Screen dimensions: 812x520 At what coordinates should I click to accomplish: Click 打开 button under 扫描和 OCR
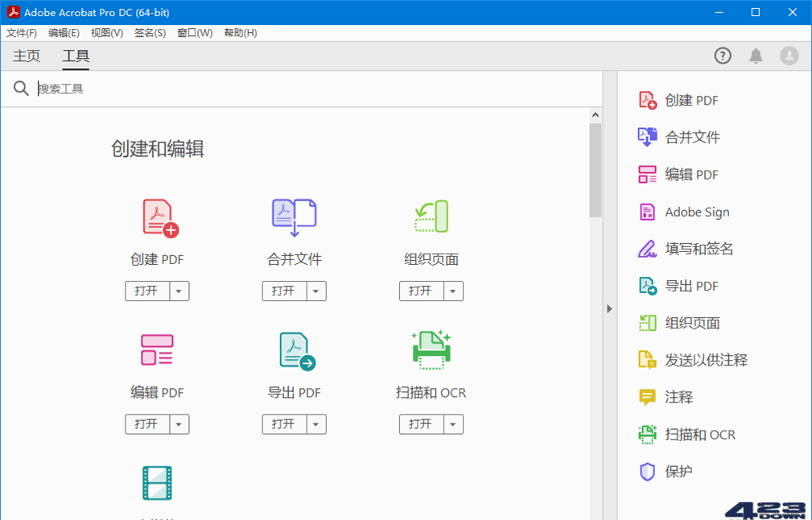(x=422, y=424)
